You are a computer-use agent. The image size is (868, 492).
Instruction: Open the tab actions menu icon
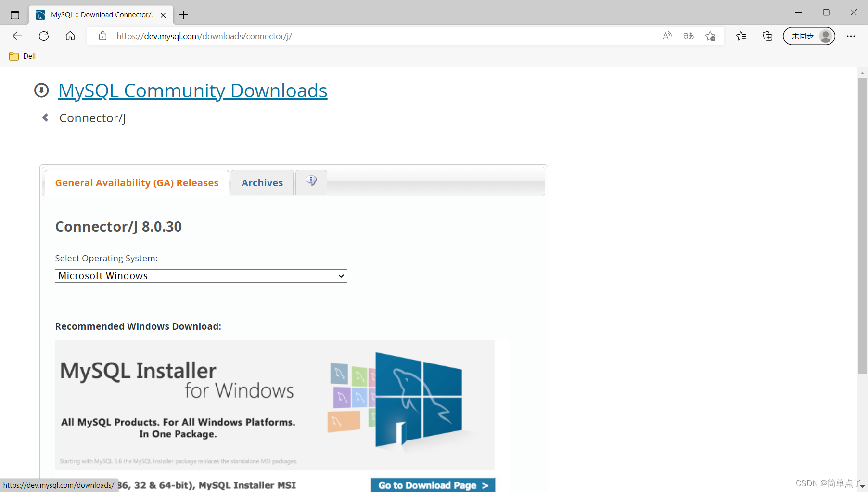(15, 15)
